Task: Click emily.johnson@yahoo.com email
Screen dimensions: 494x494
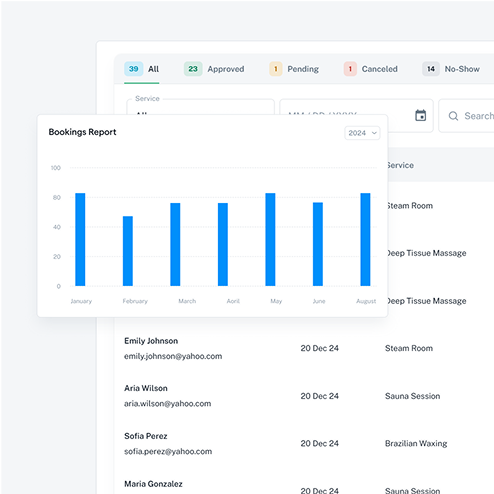Action: tap(173, 356)
